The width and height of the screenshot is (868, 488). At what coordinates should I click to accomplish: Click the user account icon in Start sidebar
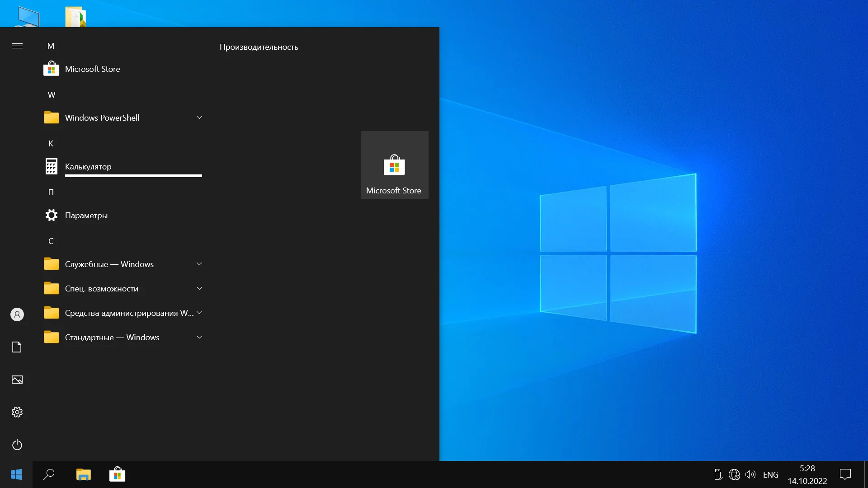[17, 314]
